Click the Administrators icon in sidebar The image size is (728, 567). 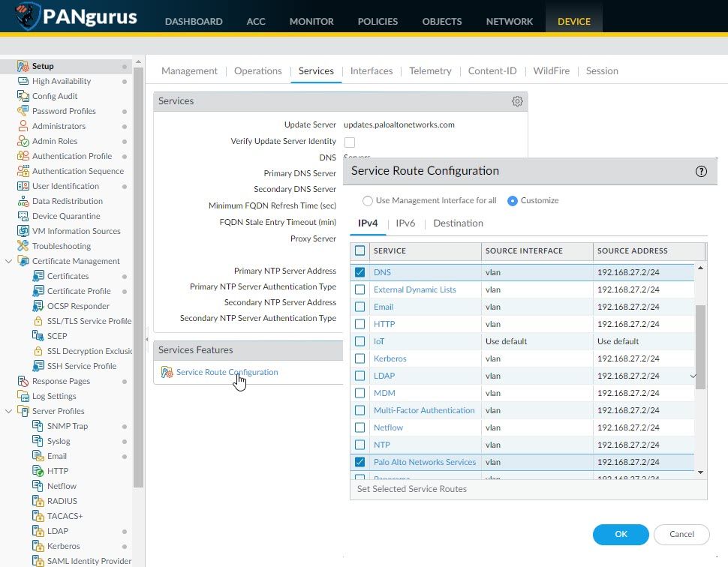[23, 126]
